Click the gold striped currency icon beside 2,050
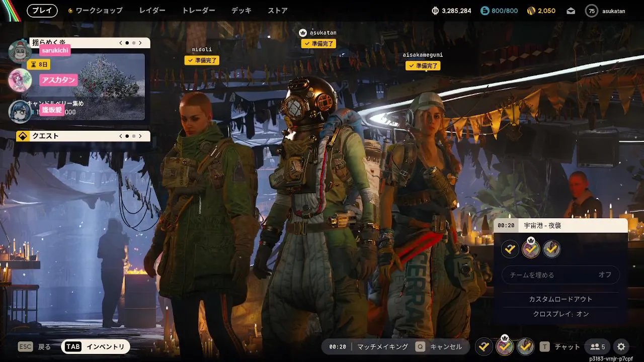Viewport: 644px width, 362px height. point(531,11)
